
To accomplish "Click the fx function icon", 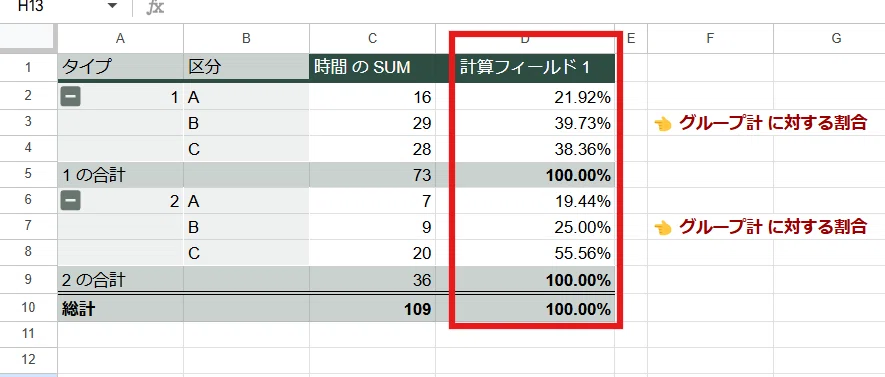I will (155, 7).
